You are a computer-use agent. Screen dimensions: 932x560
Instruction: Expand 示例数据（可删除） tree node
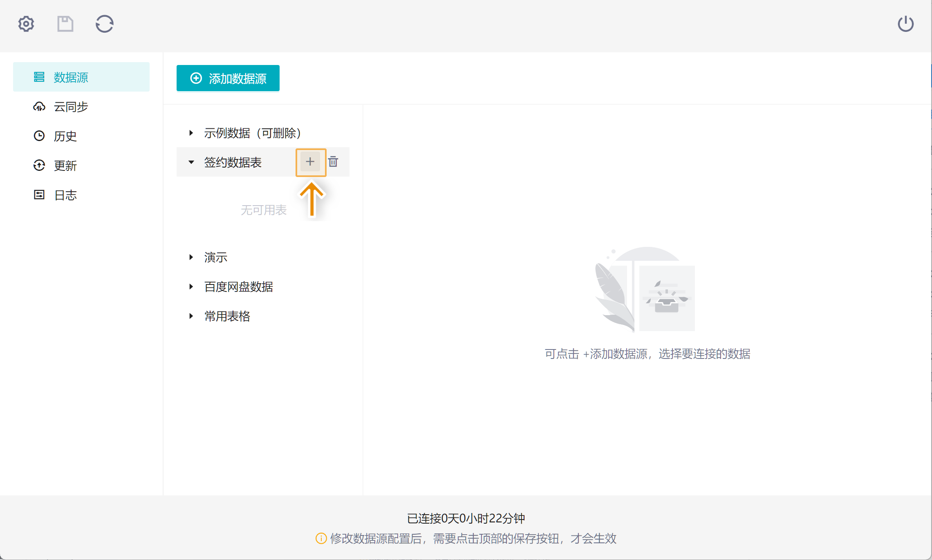191,133
